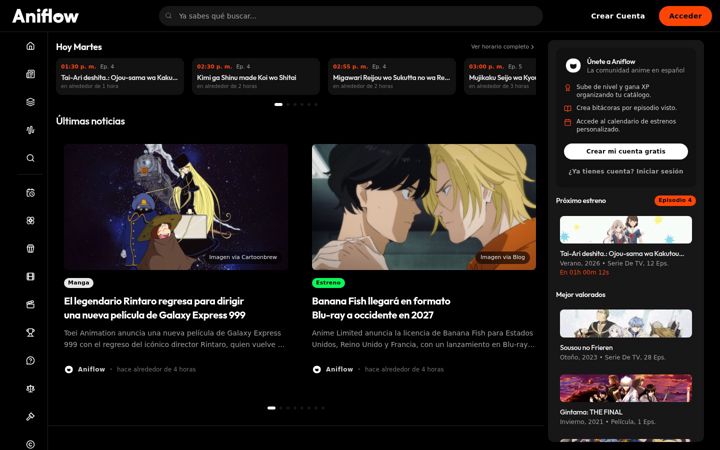Click 'Aniflow' author name under Galaxy Express article
Image resolution: width=720 pixels, height=450 pixels.
91,369
